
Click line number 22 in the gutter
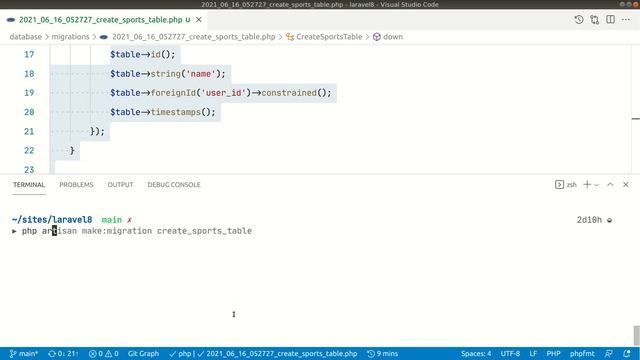tap(29, 151)
